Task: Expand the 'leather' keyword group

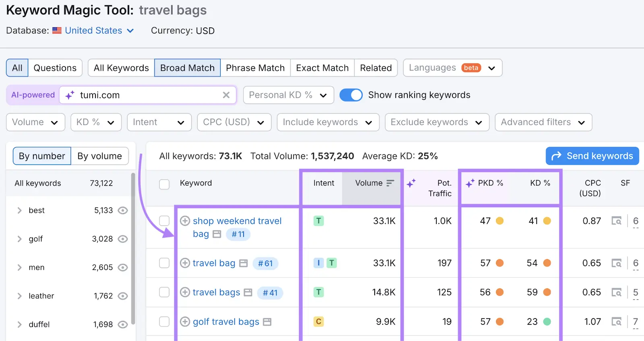Action: pos(19,296)
